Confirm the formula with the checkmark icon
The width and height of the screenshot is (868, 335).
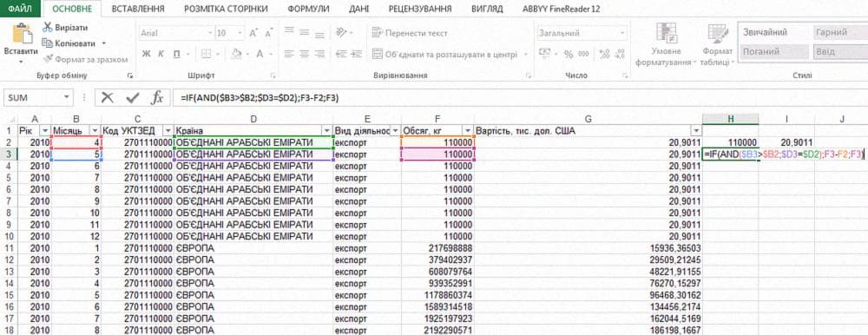click(x=132, y=98)
